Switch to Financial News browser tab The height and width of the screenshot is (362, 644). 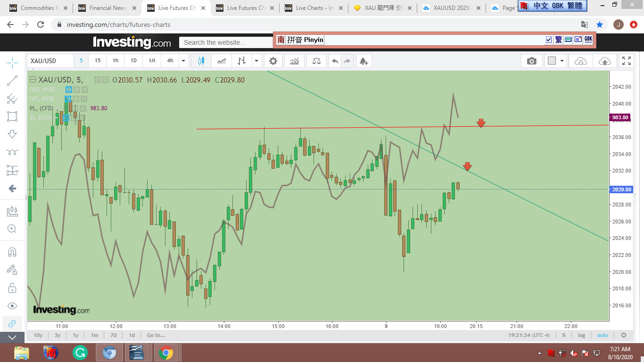[x=108, y=8]
